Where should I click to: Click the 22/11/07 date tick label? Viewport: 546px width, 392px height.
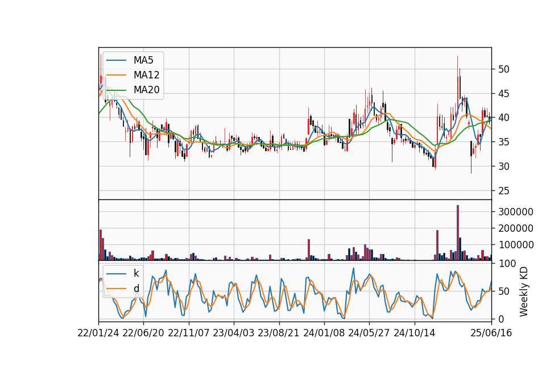[189, 333]
